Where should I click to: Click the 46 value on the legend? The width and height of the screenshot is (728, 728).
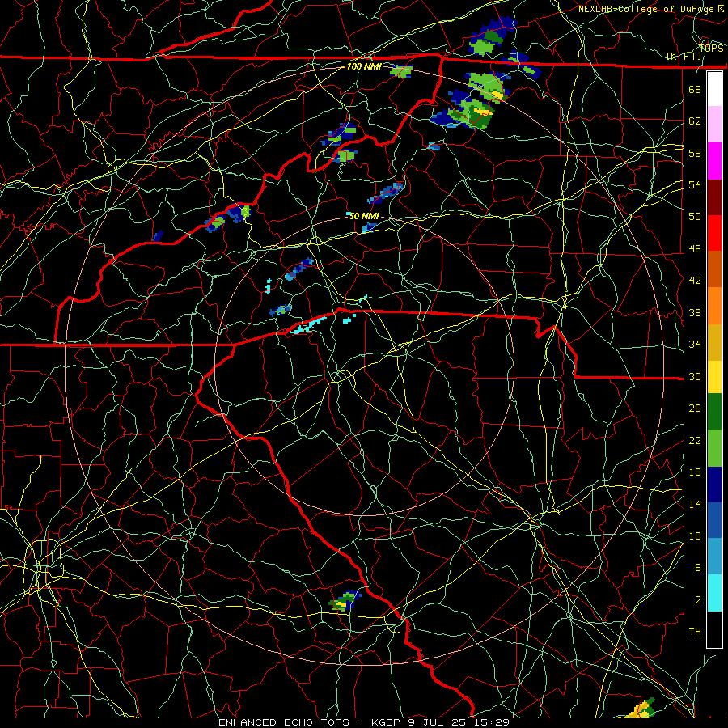[x=695, y=249]
